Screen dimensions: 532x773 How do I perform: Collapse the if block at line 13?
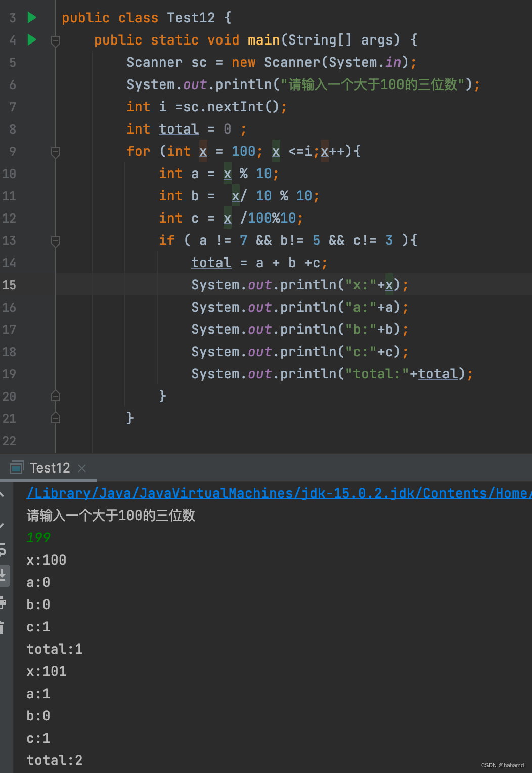tap(56, 241)
